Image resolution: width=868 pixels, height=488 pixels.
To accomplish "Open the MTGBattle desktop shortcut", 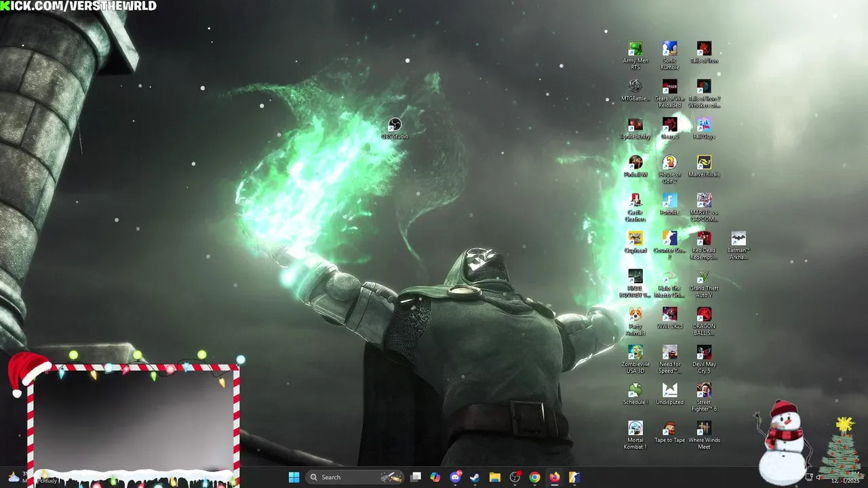I will click(635, 91).
